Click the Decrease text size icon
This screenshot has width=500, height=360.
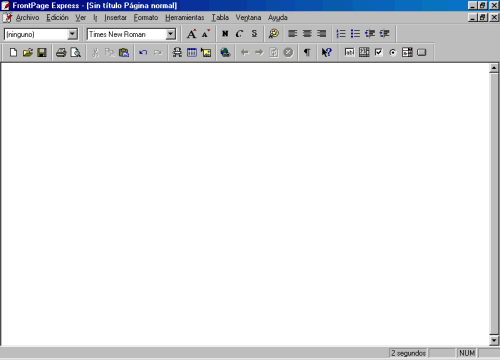[x=206, y=34]
